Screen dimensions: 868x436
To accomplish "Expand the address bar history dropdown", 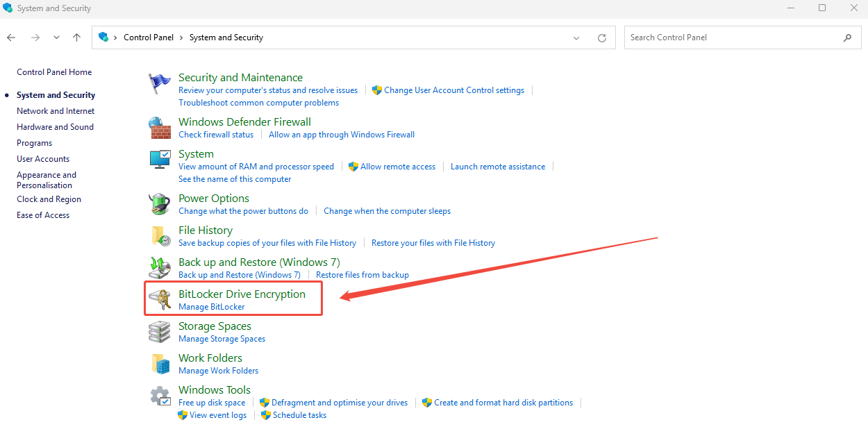I will (576, 38).
